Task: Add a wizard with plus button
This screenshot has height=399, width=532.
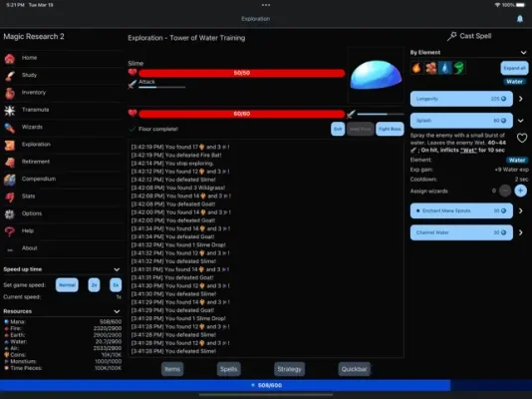Action: tap(520, 191)
